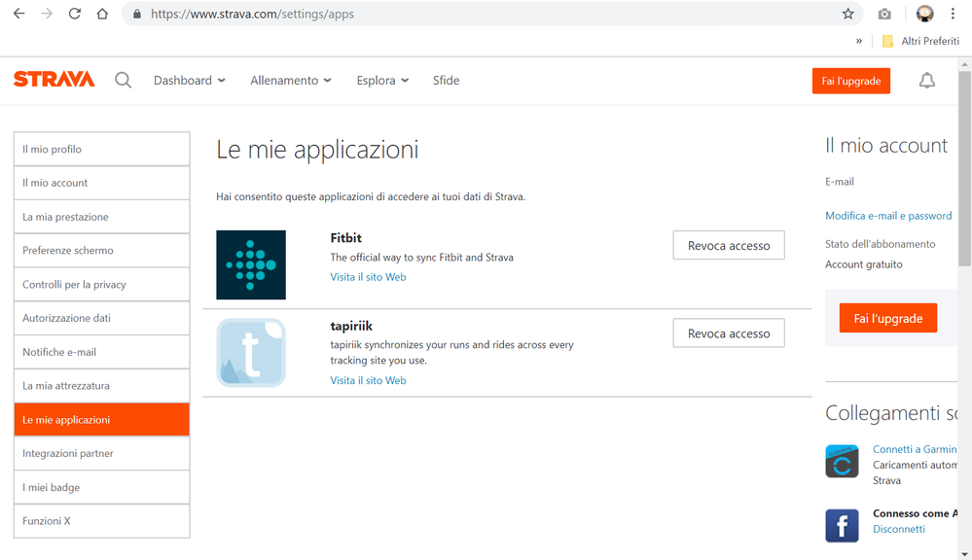
Task: Select Il mio profilo in sidebar
Action: (x=101, y=149)
